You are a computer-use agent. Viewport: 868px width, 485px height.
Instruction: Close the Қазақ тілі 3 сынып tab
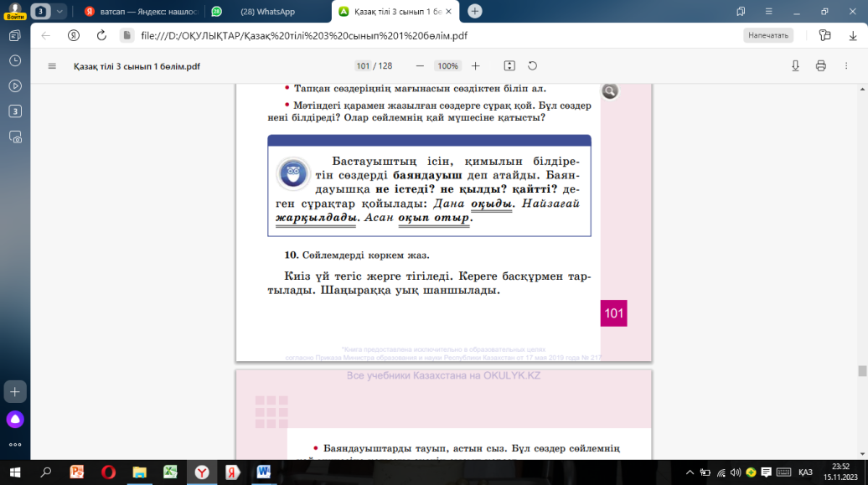click(449, 11)
